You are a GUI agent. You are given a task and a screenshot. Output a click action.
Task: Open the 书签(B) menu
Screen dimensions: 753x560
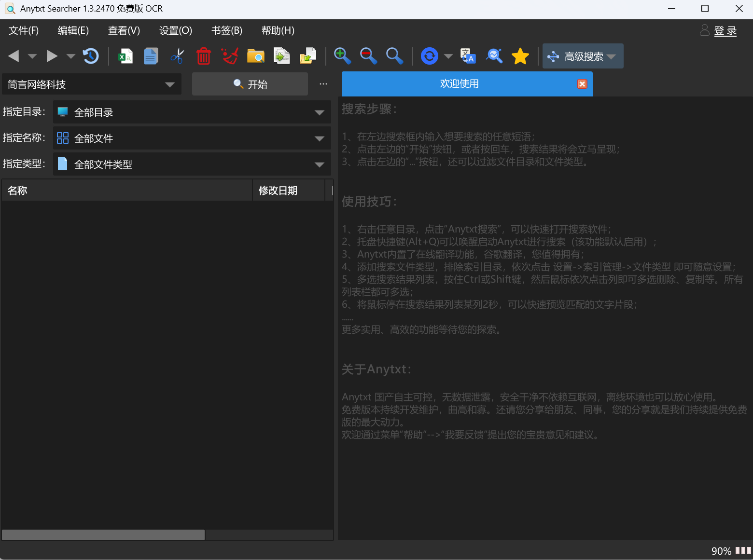click(227, 30)
